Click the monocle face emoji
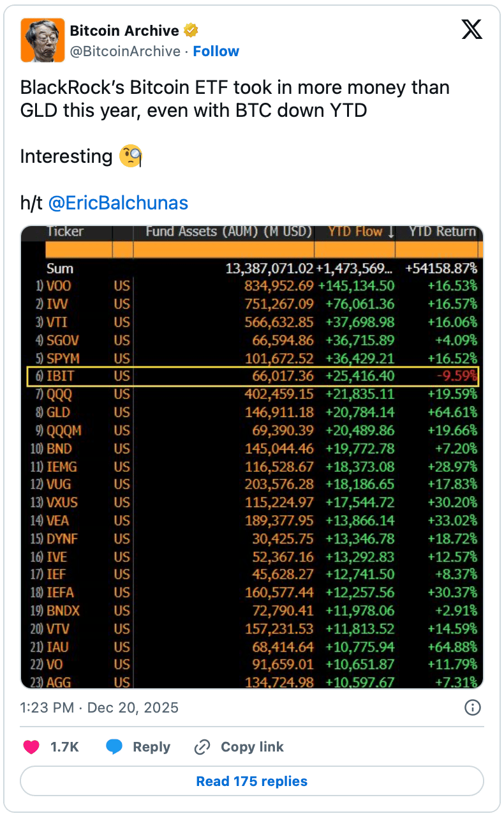Viewport: 504px width, 816px height. click(x=131, y=156)
